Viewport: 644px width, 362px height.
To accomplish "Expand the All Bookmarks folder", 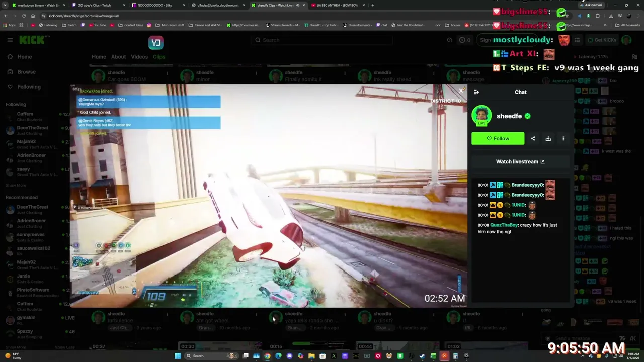I will point(628,25).
